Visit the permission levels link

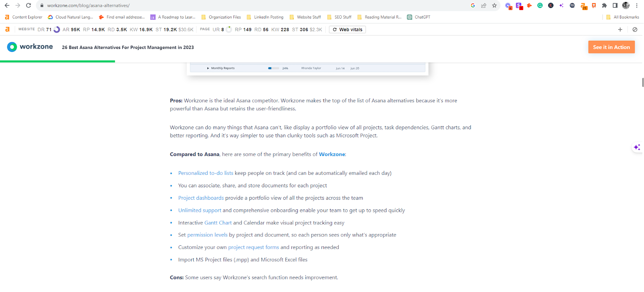coord(207,235)
